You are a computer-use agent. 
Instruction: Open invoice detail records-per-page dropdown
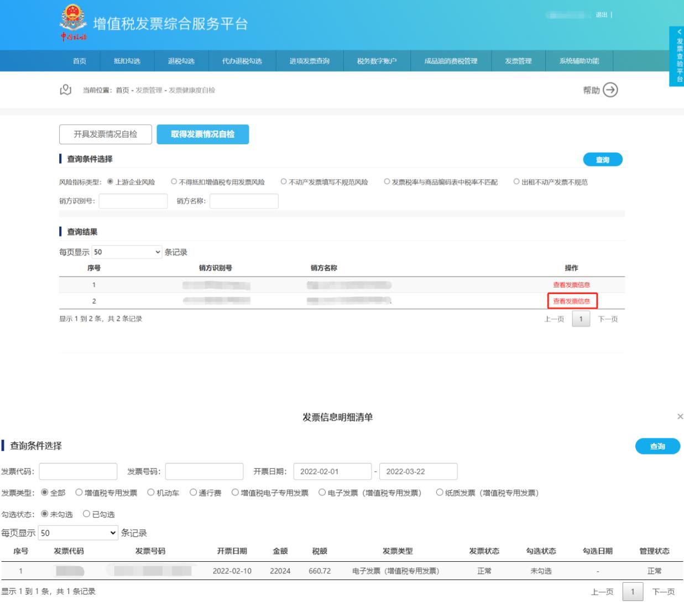[78, 533]
